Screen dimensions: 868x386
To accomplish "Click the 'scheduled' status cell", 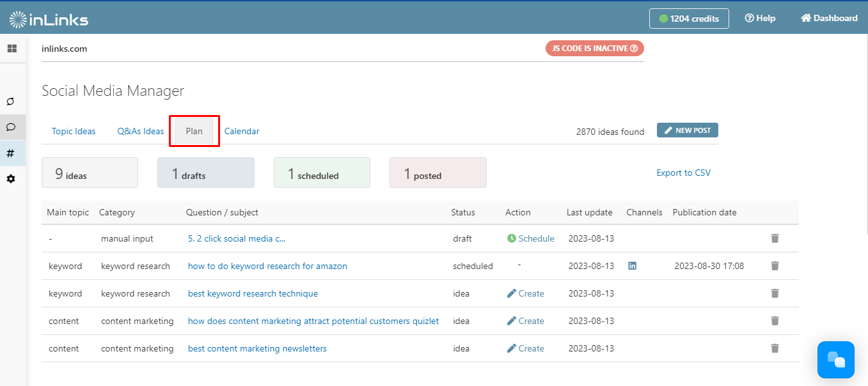I will (473, 266).
